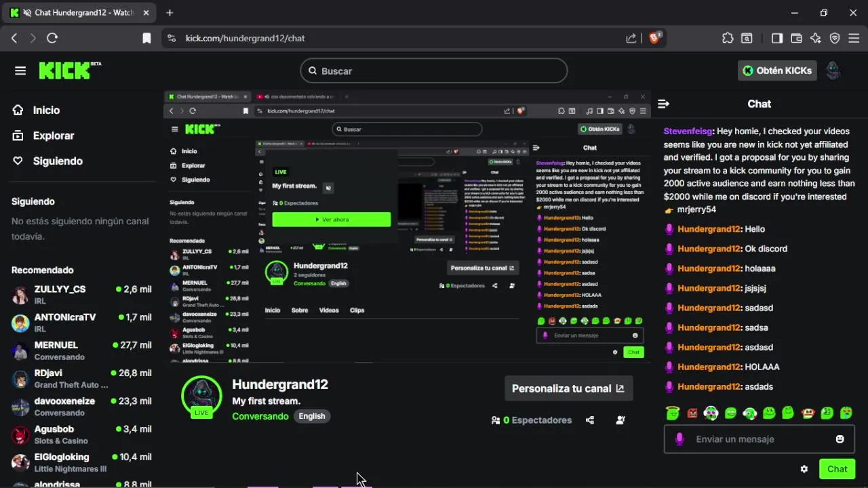
Task: Open a new browser tab with plus
Action: pyautogui.click(x=170, y=12)
